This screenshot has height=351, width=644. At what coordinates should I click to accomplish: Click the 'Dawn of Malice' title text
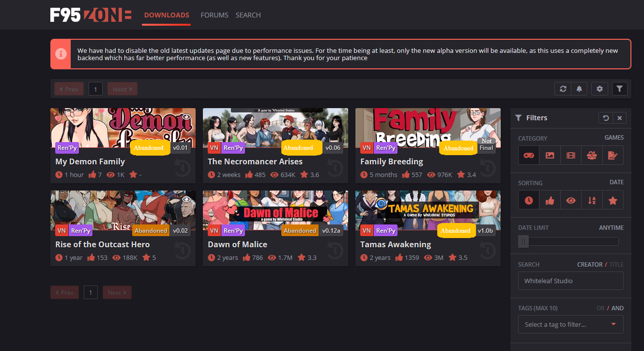point(237,244)
